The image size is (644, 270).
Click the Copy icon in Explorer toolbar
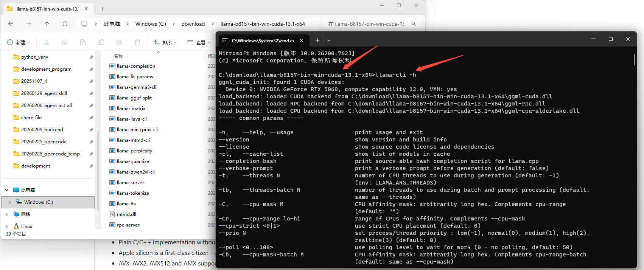[x=65, y=42]
